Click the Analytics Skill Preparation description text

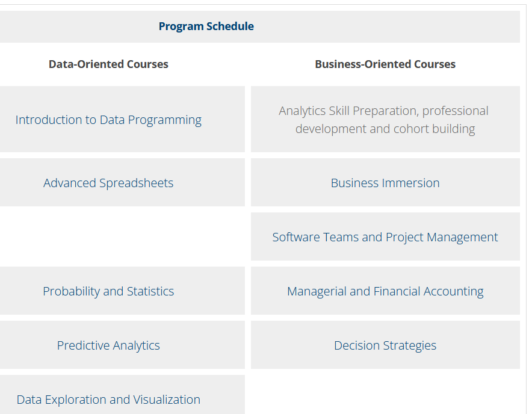click(384, 120)
